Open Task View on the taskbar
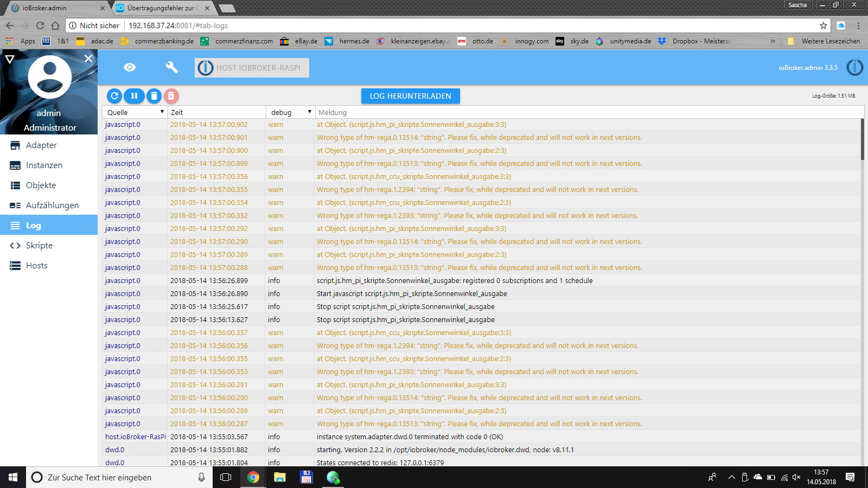 (226, 477)
